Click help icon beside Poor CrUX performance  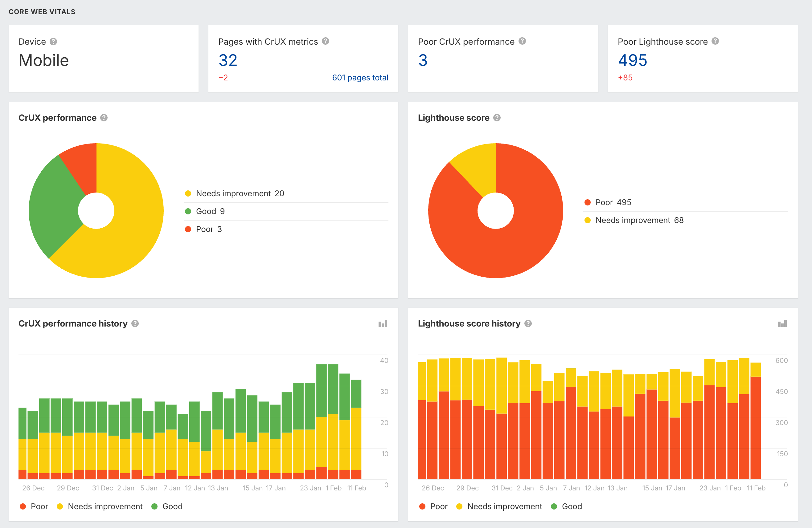click(522, 41)
